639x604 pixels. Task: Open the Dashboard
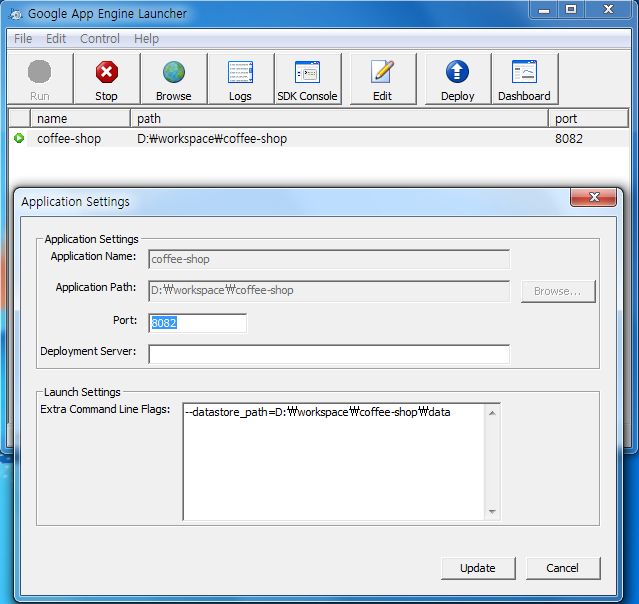click(x=524, y=79)
